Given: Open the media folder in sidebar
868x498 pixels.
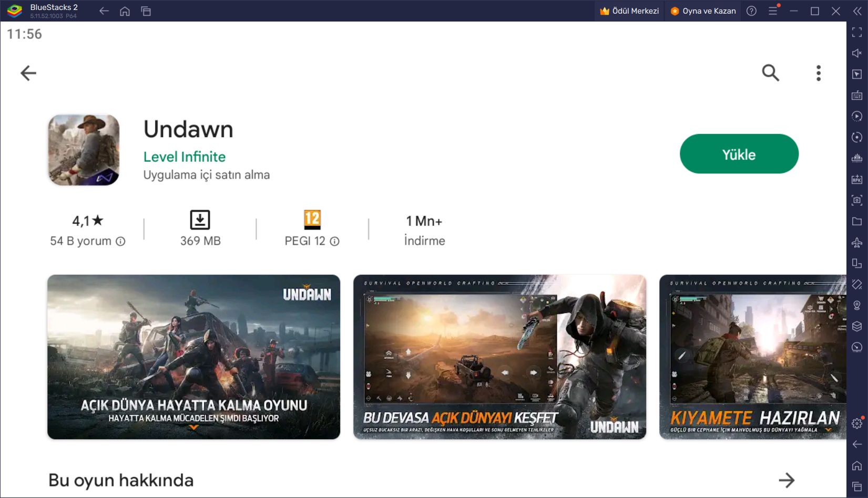Looking at the screenshot, I should [857, 221].
